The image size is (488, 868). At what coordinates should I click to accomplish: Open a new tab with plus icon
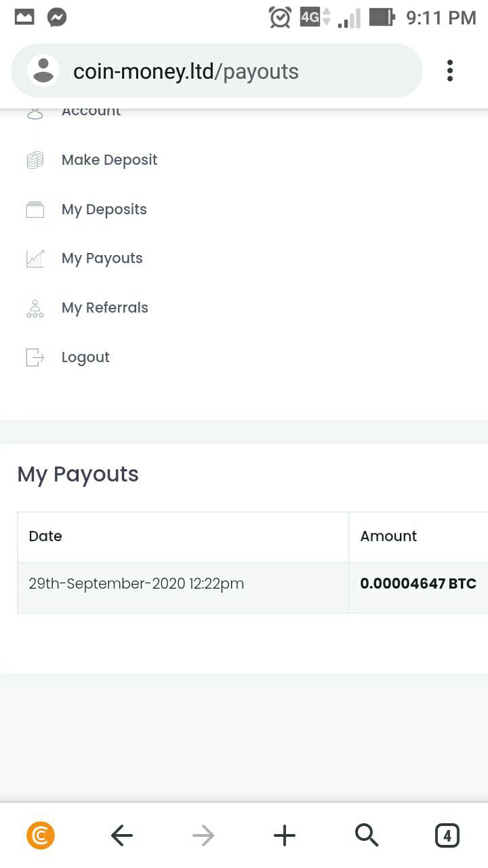(285, 836)
